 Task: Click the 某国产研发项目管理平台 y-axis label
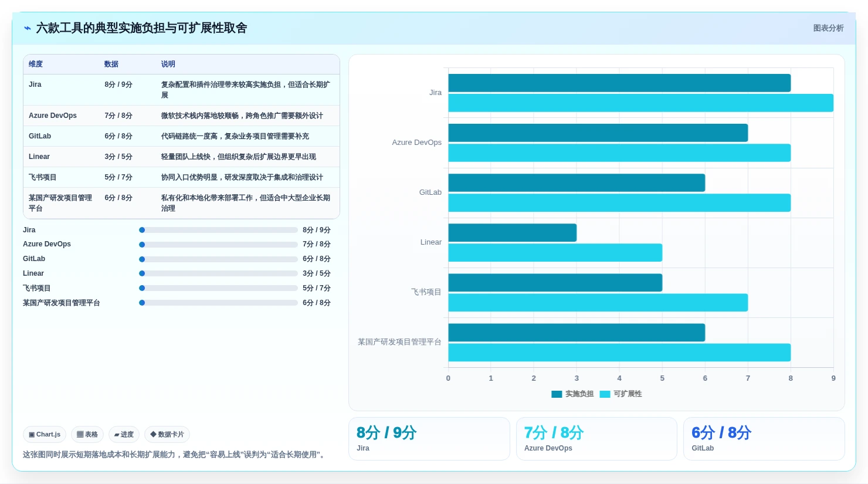399,342
